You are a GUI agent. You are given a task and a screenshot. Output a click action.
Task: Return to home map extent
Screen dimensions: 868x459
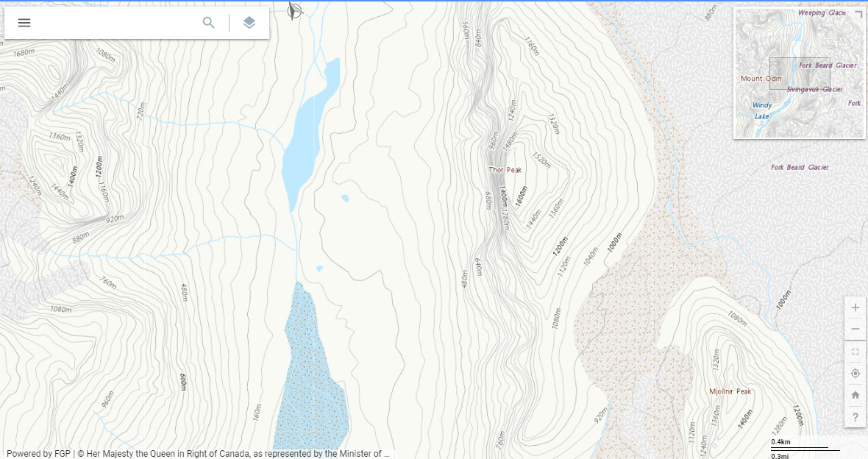click(855, 395)
